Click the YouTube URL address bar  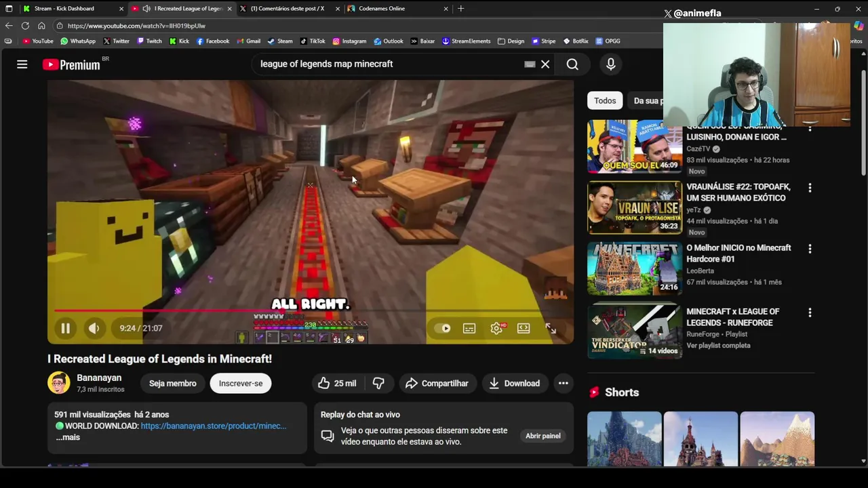tap(136, 26)
